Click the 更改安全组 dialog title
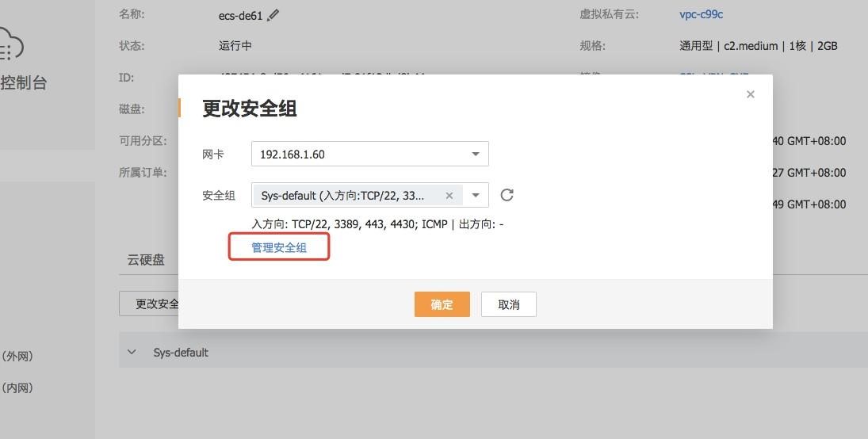Viewport: 868px width, 439px height. click(250, 109)
